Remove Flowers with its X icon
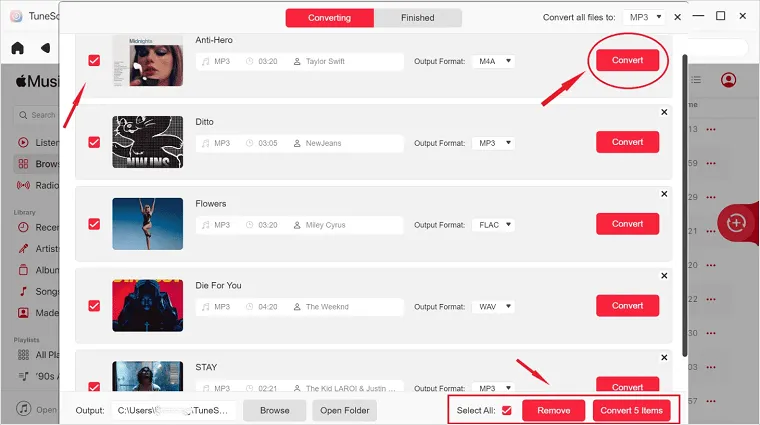Image resolution: width=760 pixels, height=425 pixels. pyautogui.click(x=664, y=194)
